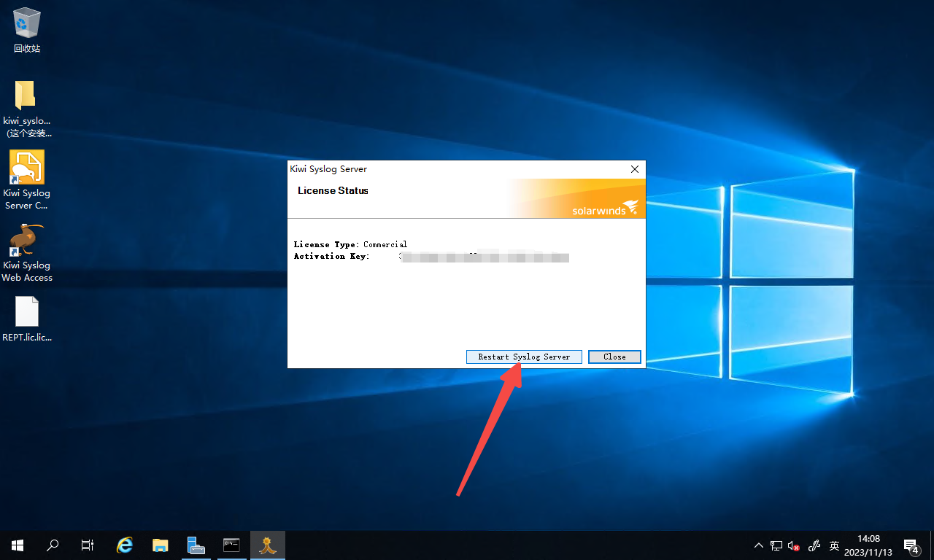Open the network status tray icon

tap(776, 545)
